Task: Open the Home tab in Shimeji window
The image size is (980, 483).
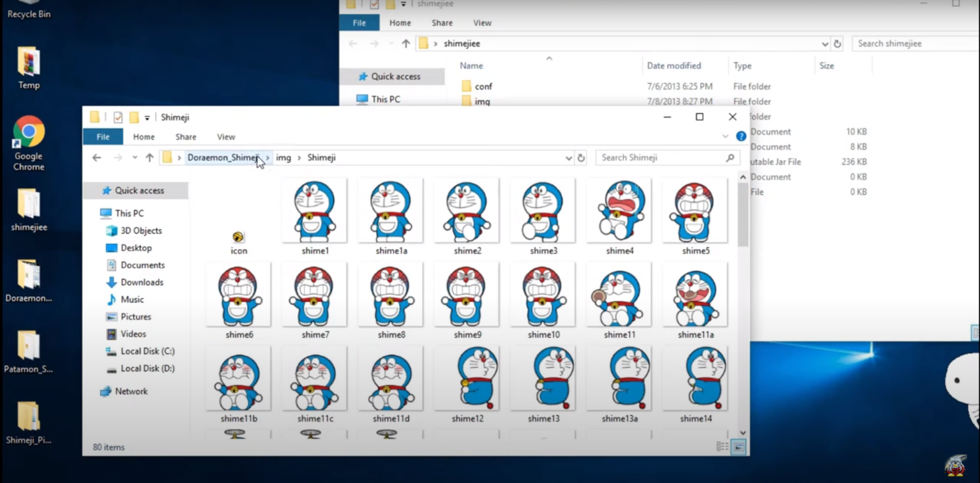Action: [144, 137]
